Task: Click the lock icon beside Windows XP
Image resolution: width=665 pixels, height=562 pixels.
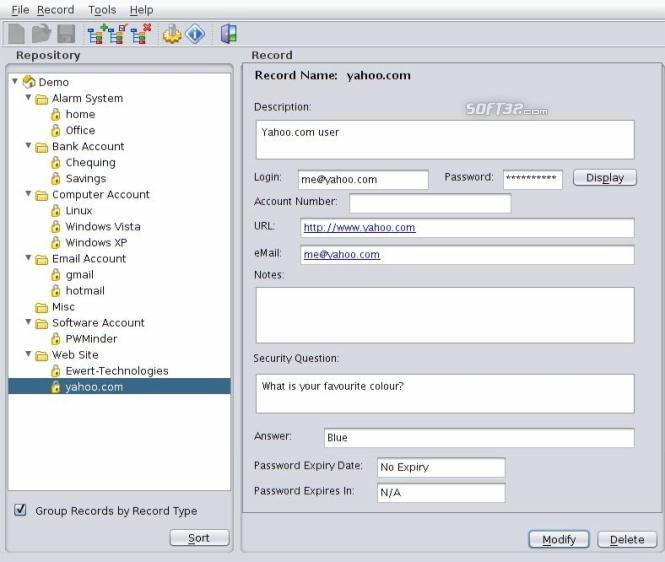Action: click(56, 243)
